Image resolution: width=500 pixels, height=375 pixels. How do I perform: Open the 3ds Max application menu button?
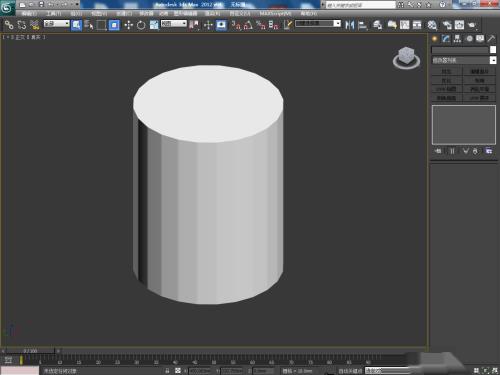pos(7,7)
